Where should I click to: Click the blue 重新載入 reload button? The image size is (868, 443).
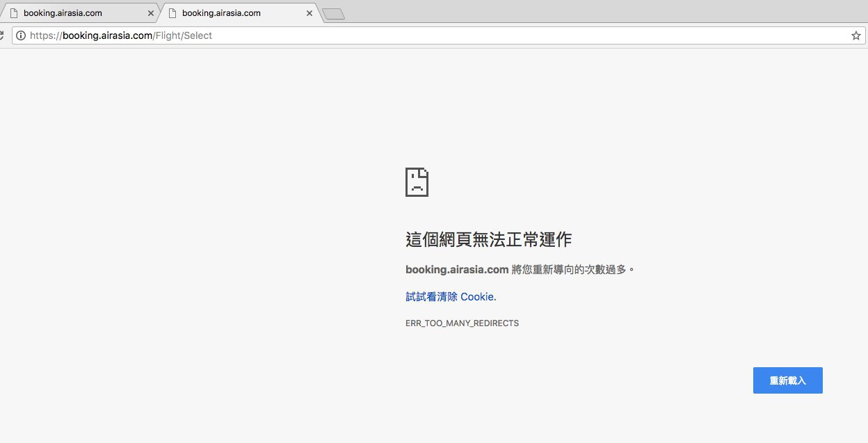coord(788,380)
